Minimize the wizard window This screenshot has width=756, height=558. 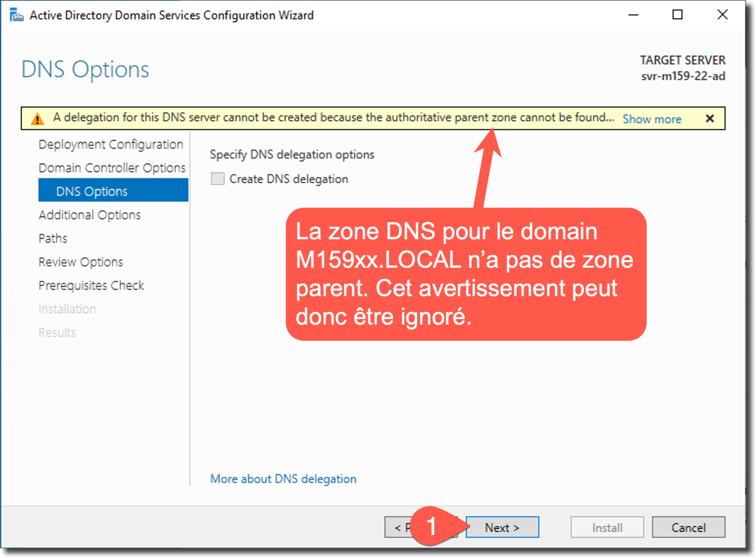click(x=633, y=15)
